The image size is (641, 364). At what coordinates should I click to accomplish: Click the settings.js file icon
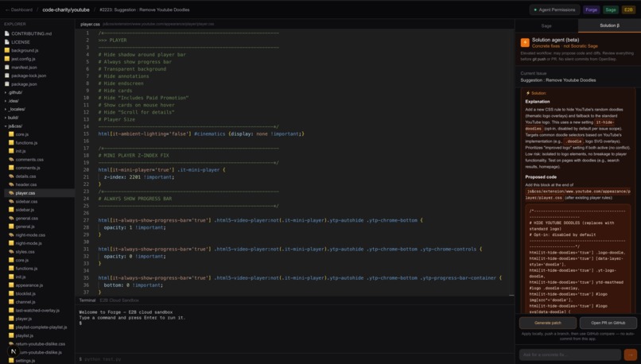tap(11, 360)
